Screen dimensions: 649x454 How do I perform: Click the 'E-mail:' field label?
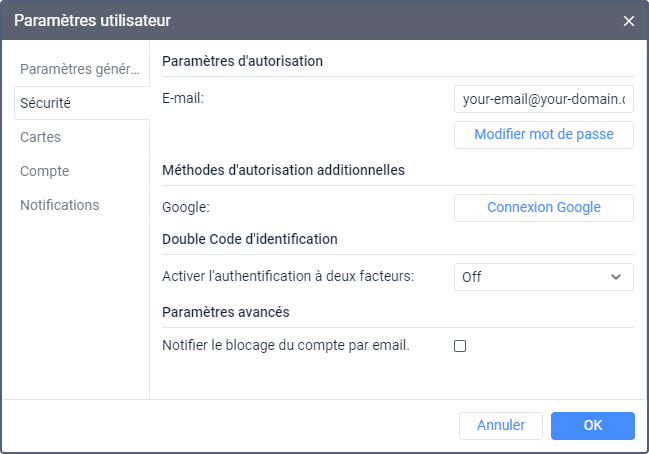click(x=183, y=100)
